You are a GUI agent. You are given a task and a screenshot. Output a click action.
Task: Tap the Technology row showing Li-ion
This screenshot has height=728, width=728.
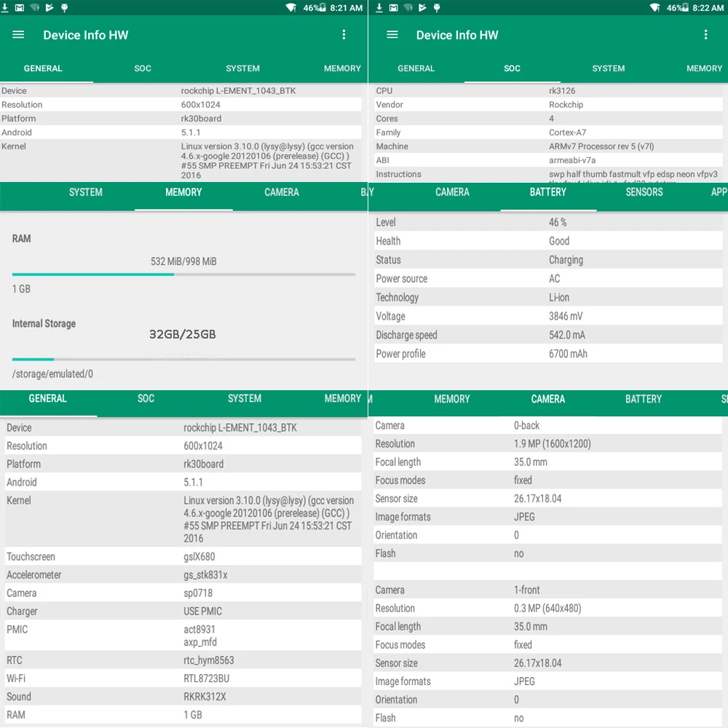pyautogui.click(x=548, y=297)
